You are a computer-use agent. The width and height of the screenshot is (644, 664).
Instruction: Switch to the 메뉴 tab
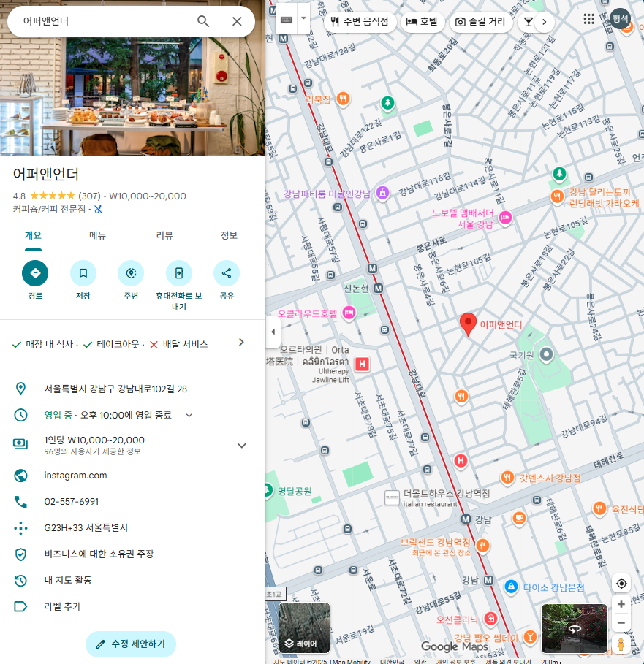[x=97, y=235]
